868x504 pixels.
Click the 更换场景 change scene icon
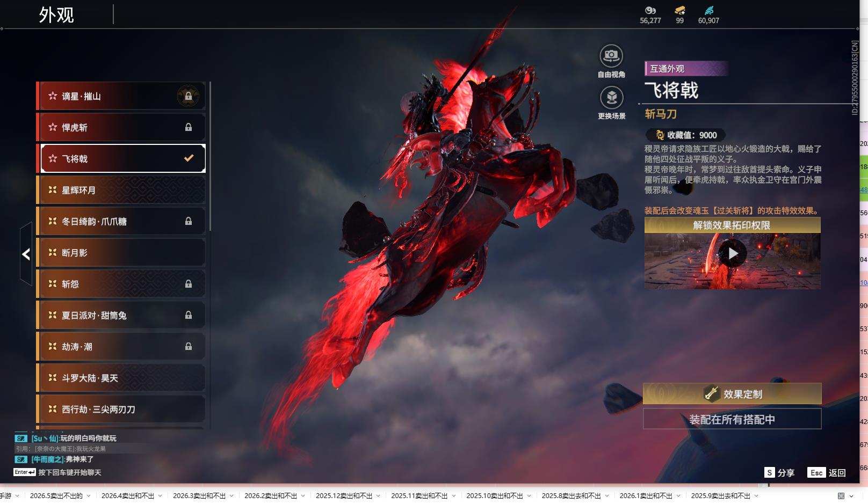(x=611, y=98)
